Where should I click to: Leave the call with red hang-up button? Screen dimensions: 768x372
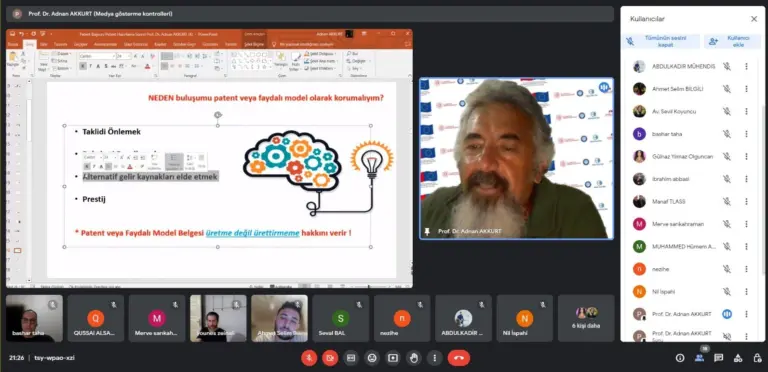click(x=459, y=358)
